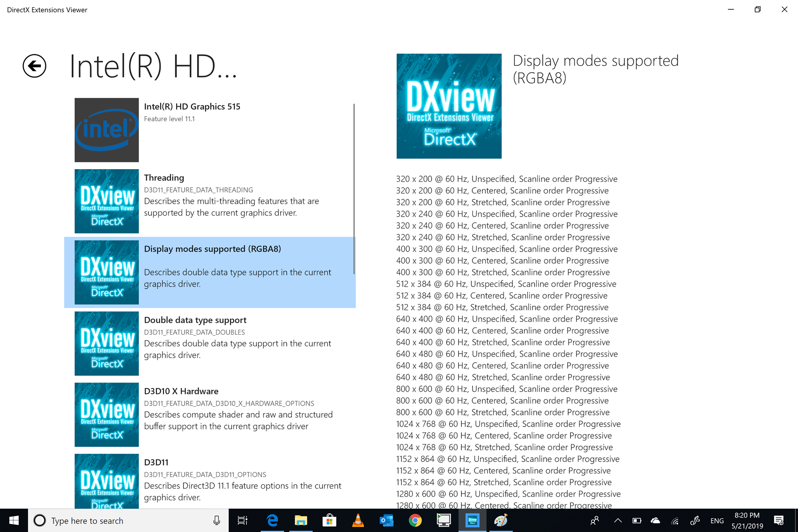The image size is (798, 532).
Task: Launch Microsoft Edge from taskbar
Action: [272, 520]
